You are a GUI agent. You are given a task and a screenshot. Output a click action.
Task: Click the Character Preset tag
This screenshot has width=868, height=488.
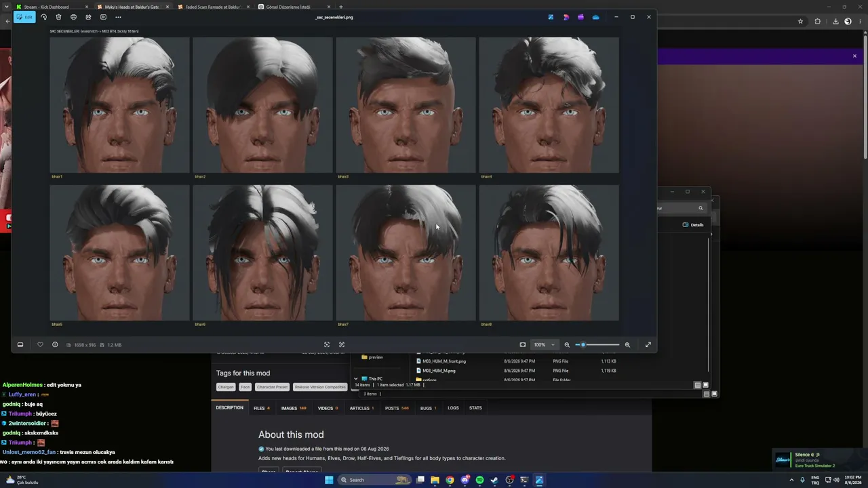(x=272, y=387)
